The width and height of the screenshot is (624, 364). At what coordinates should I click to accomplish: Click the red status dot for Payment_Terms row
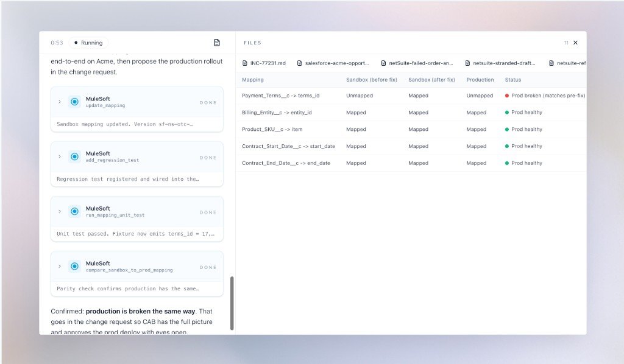point(507,96)
